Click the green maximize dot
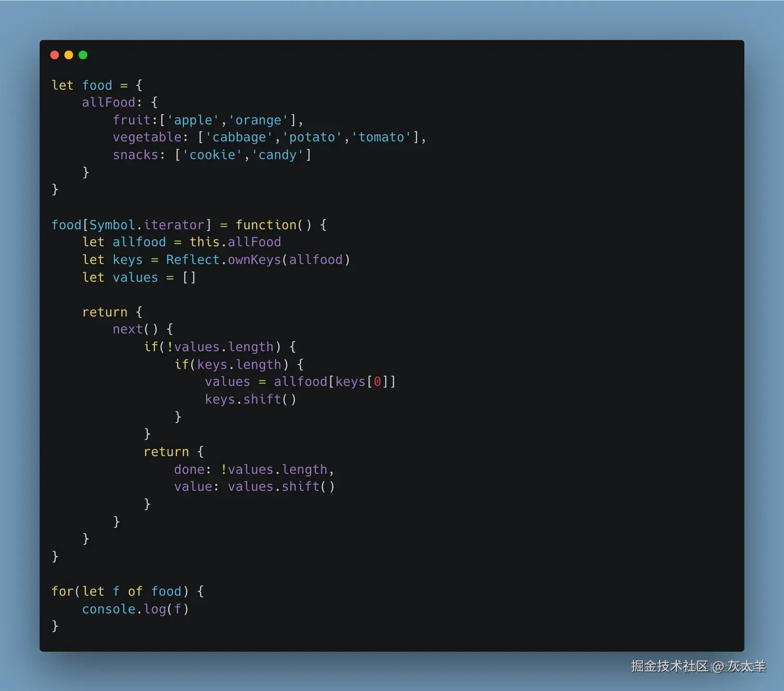Image resolution: width=784 pixels, height=691 pixels. coord(83,55)
